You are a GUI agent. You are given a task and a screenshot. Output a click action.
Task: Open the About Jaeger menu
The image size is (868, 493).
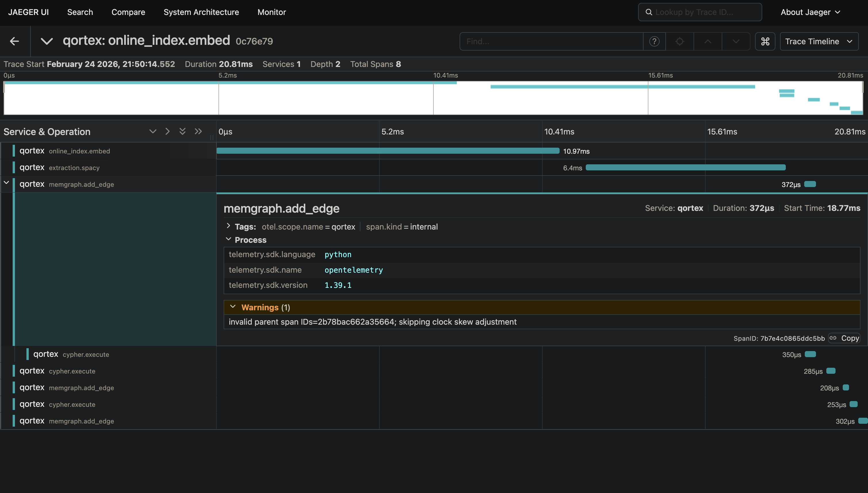click(810, 12)
